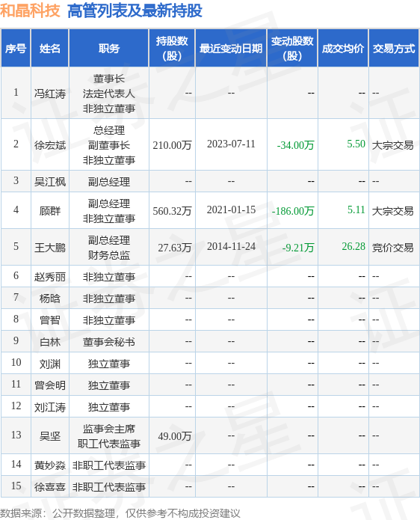Viewport: 420px width, 520px height.
Task: Select the 职务 column header
Action: tap(108, 49)
